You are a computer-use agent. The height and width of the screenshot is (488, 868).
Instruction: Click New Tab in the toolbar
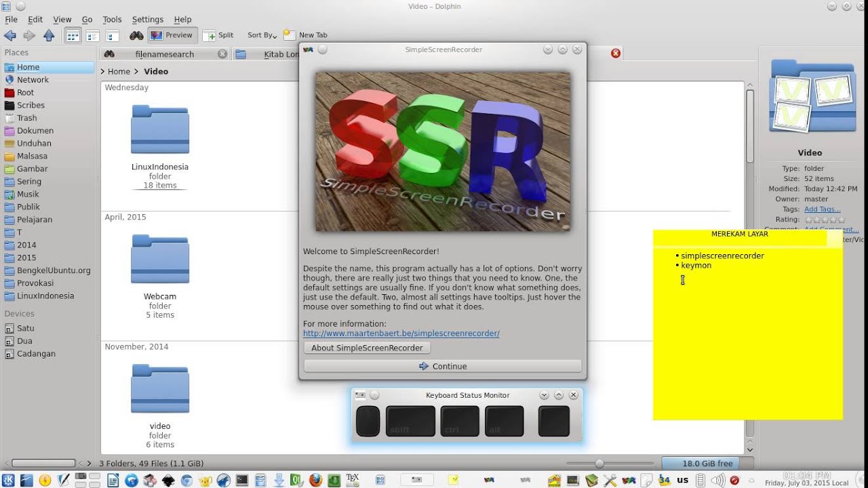[x=305, y=35]
